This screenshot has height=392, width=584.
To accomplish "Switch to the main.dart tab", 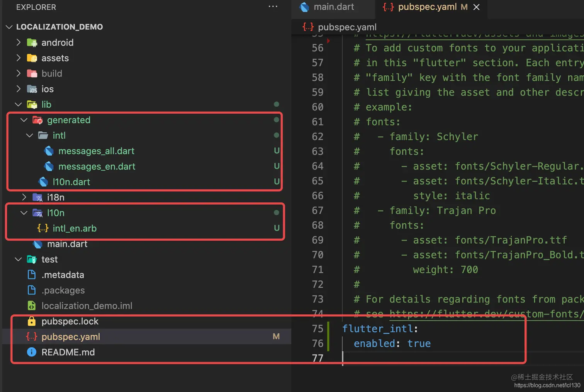I will pyautogui.click(x=333, y=7).
